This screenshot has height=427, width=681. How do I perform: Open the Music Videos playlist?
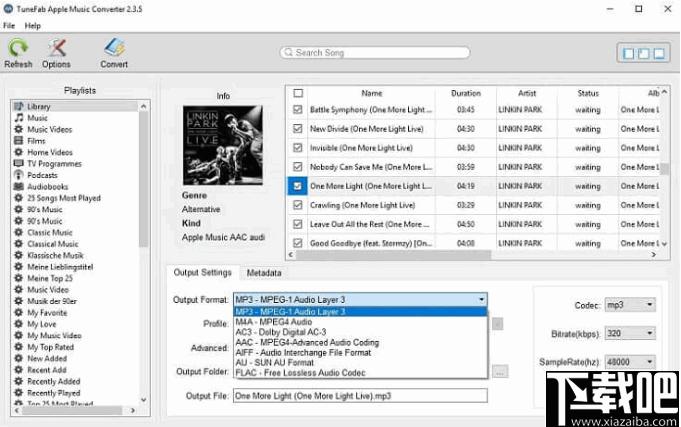[49, 129]
